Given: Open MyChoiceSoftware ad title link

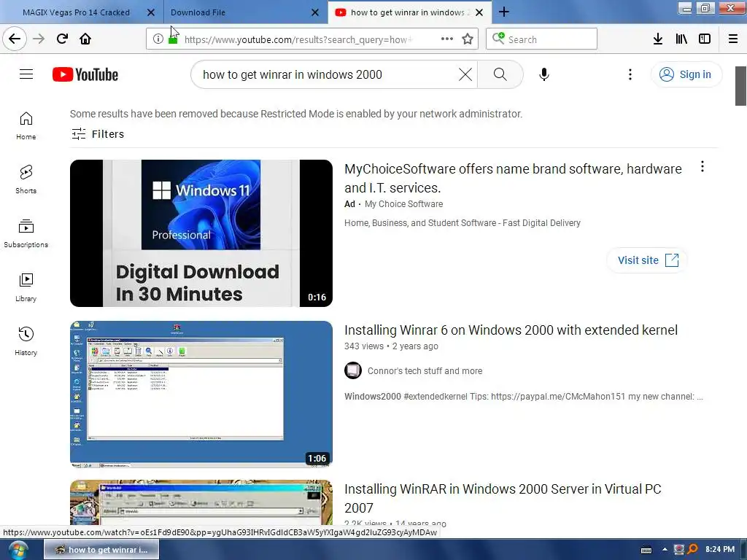Looking at the screenshot, I should [x=513, y=179].
